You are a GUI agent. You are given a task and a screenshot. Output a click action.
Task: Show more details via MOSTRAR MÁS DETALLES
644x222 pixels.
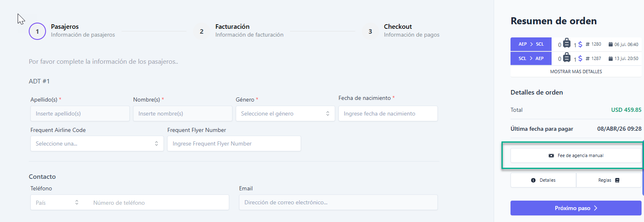[576, 72]
